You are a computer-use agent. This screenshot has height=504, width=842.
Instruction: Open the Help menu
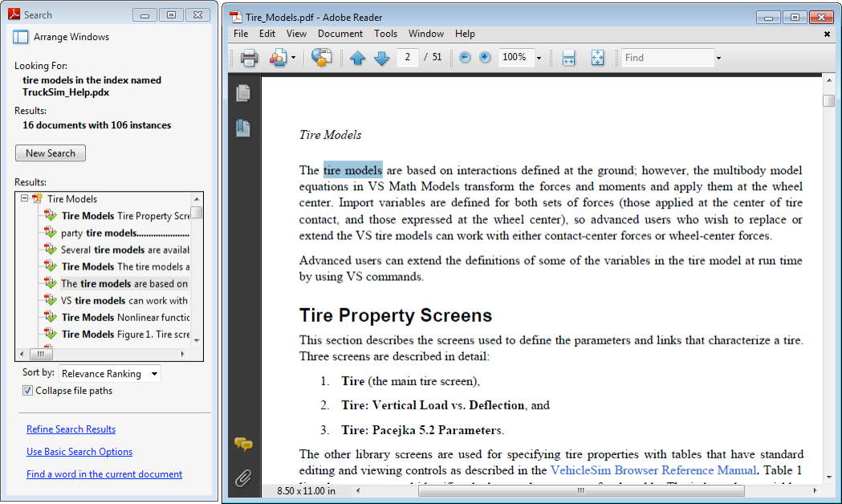[x=465, y=34]
